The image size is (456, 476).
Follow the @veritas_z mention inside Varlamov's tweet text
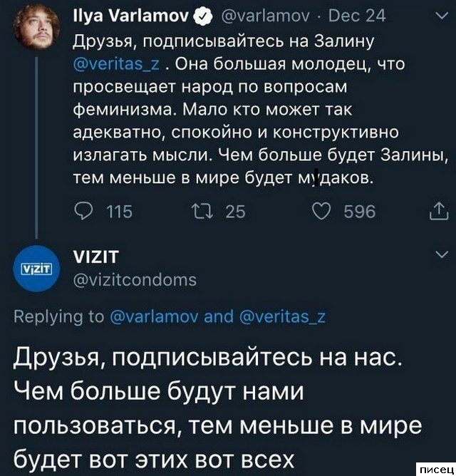coord(117,65)
